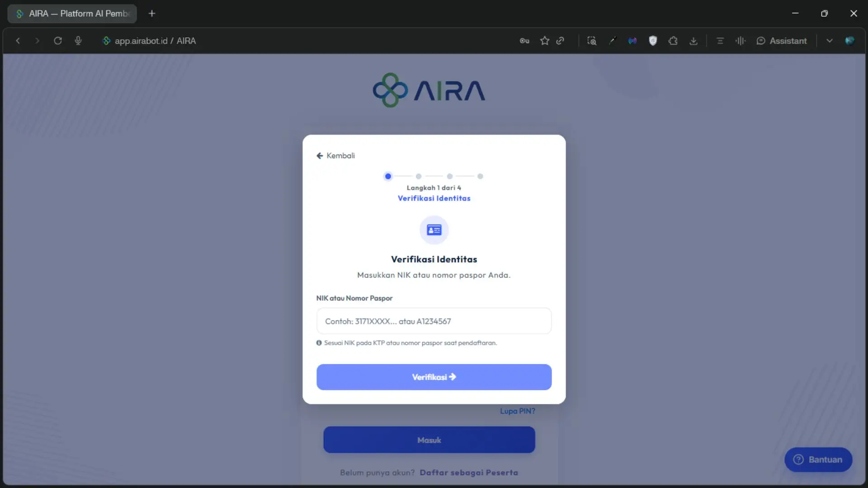Go back using the browser back arrow
This screenshot has height=488, width=868.
(x=18, y=41)
